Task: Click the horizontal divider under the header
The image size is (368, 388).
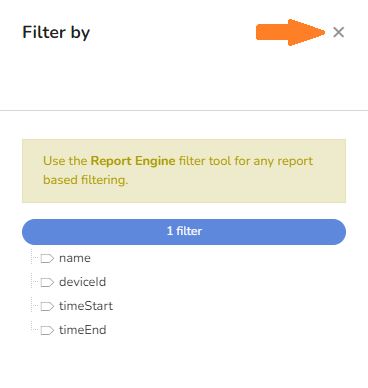Action: pos(184,110)
